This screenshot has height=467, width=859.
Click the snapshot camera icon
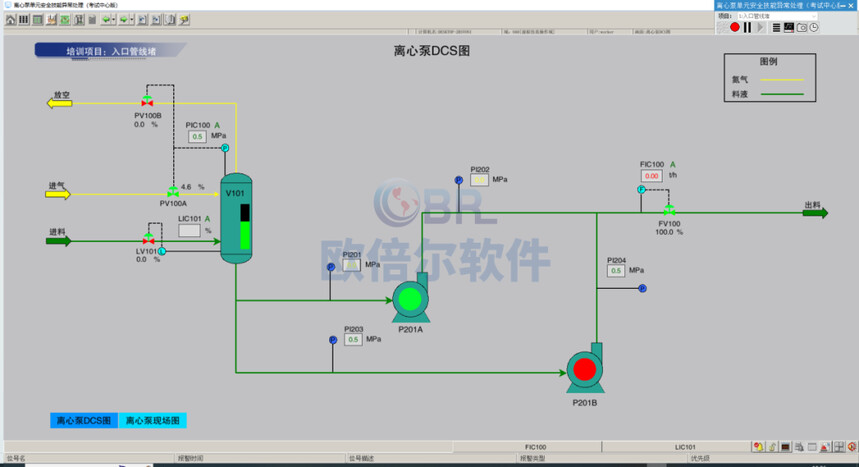click(801, 27)
